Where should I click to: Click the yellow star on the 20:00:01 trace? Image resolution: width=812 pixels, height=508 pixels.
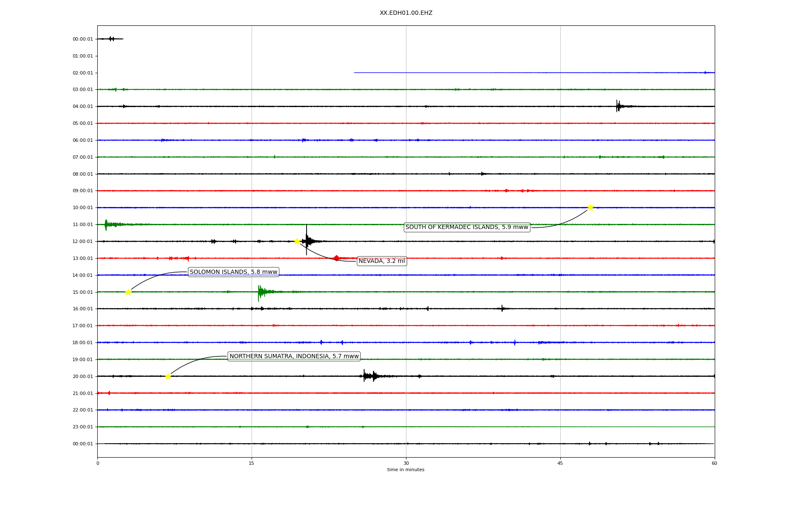pos(168,376)
